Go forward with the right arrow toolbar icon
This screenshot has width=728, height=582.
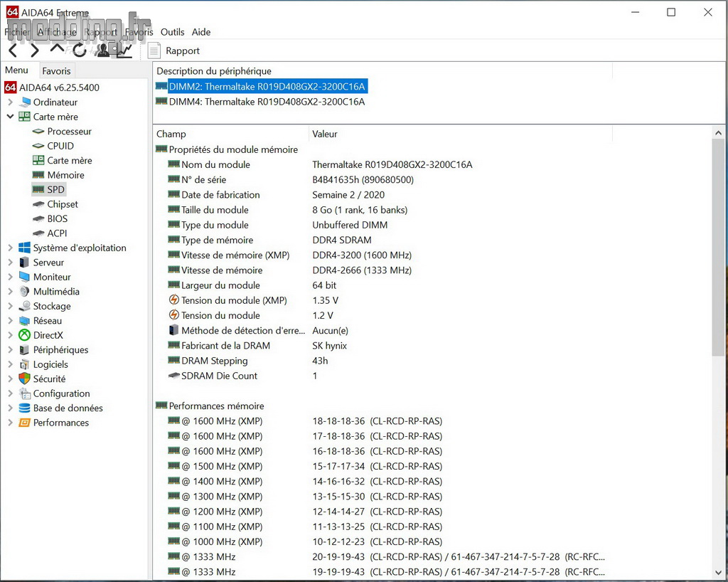pyautogui.click(x=36, y=51)
